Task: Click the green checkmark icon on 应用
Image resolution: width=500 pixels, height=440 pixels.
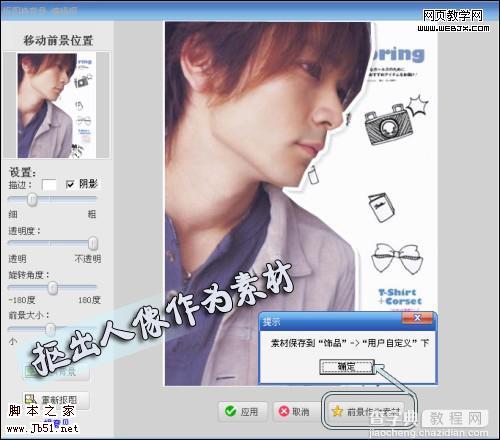Action: 230,411
